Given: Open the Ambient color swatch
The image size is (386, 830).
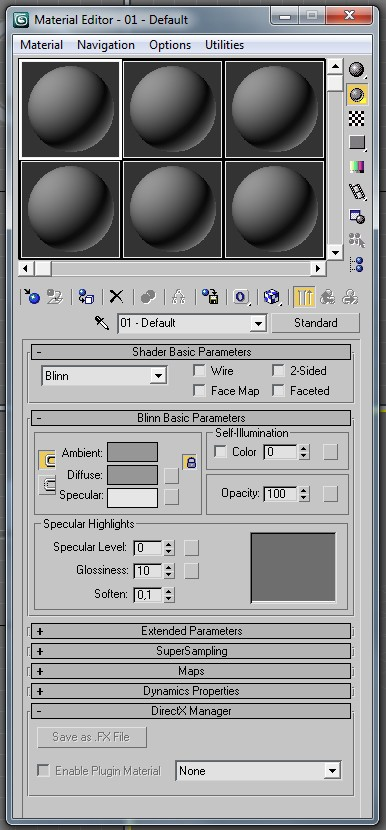Looking at the screenshot, I should pos(132,452).
